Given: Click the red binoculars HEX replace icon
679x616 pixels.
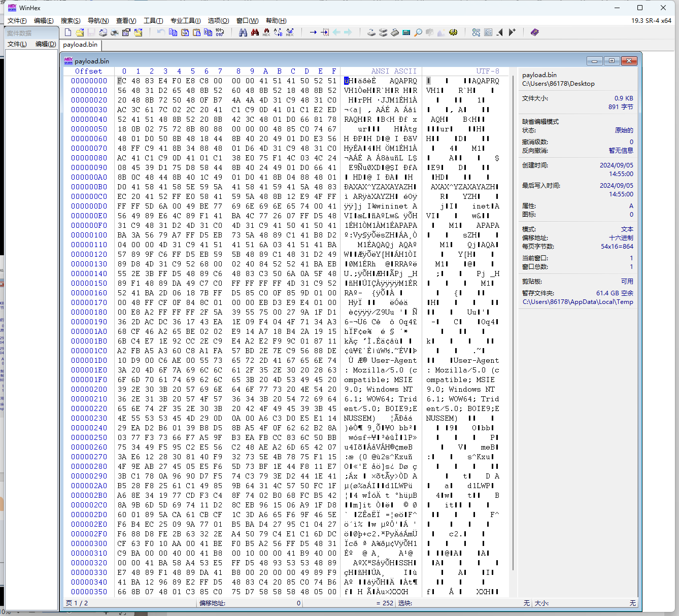Looking at the screenshot, I should (266, 32).
